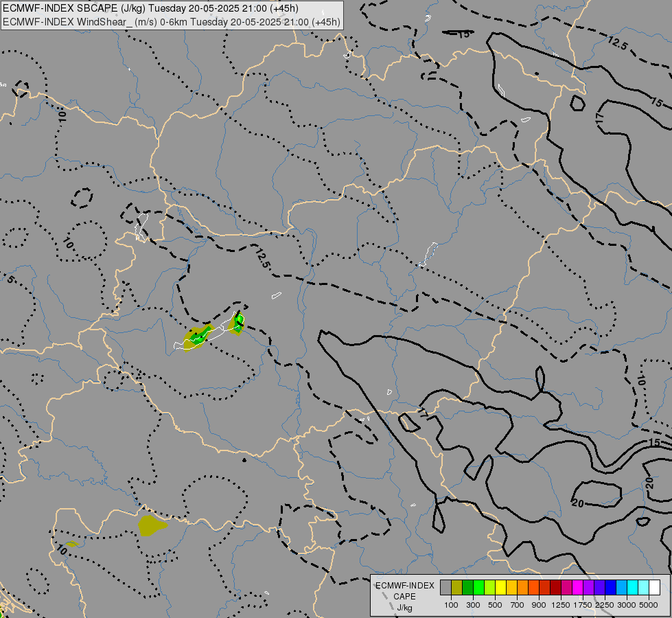
Task: Click the pure yellow legend swatch
Action: [x=500, y=588]
